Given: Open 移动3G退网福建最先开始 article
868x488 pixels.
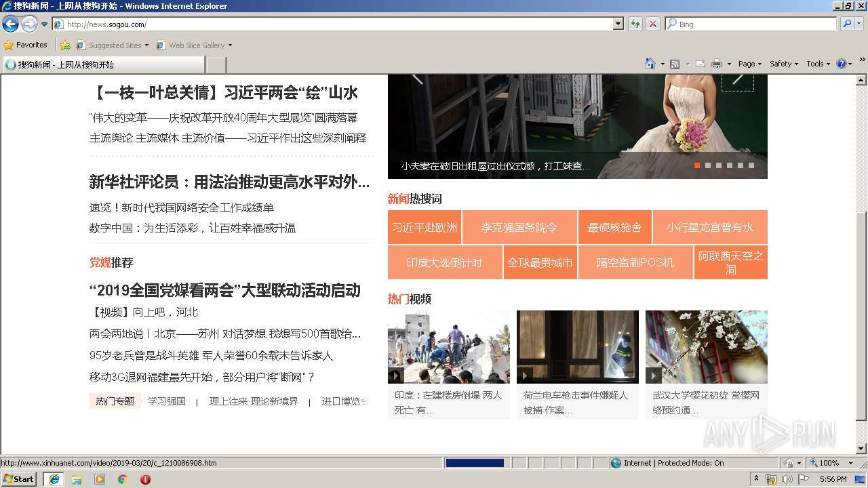Looking at the screenshot, I should [202, 377].
